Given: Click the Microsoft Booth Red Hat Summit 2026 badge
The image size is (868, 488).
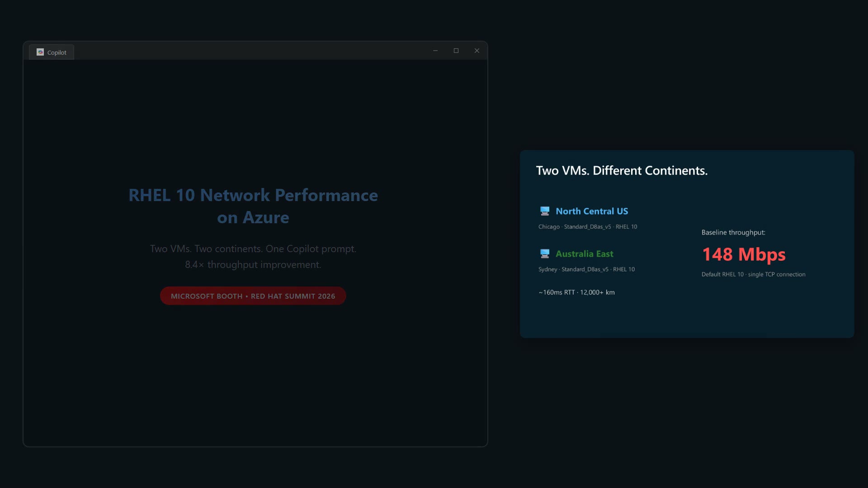Looking at the screenshot, I should coord(253,296).
